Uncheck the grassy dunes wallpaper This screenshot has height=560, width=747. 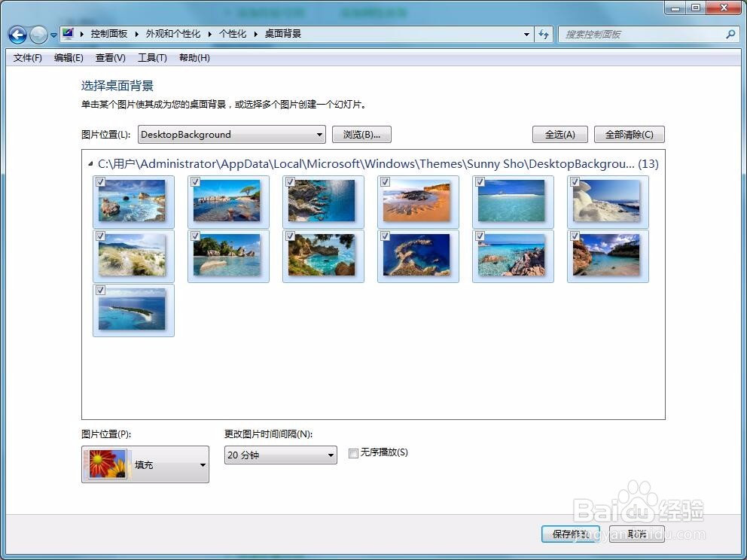click(100, 236)
